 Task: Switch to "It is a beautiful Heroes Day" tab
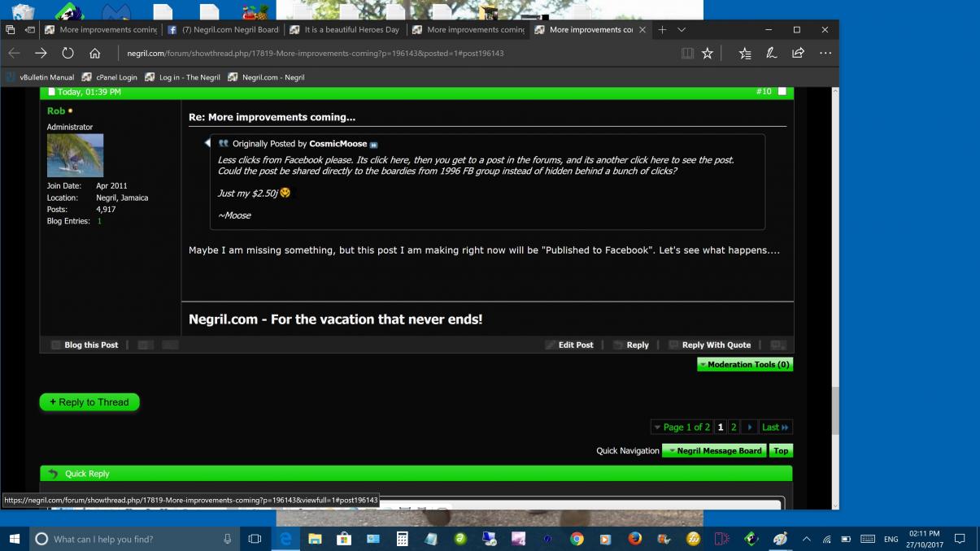pyautogui.click(x=345, y=30)
